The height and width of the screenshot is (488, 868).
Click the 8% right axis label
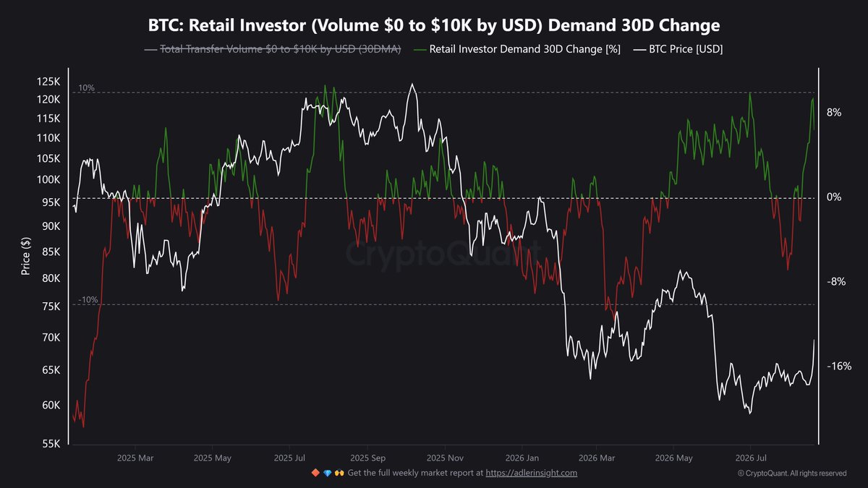coord(834,112)
